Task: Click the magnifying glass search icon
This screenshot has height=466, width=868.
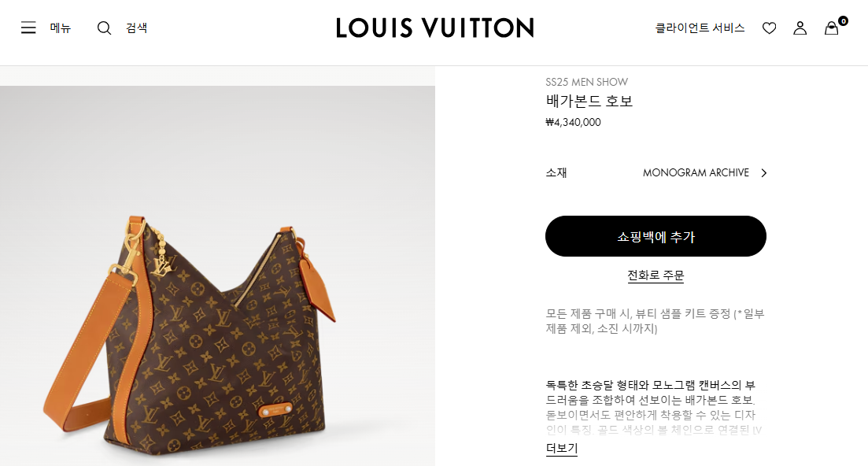Action: coord(104,28)
